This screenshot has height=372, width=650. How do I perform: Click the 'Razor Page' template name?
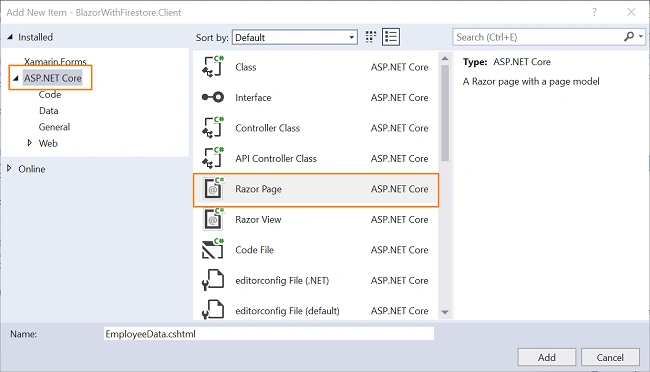coord(258,189)
